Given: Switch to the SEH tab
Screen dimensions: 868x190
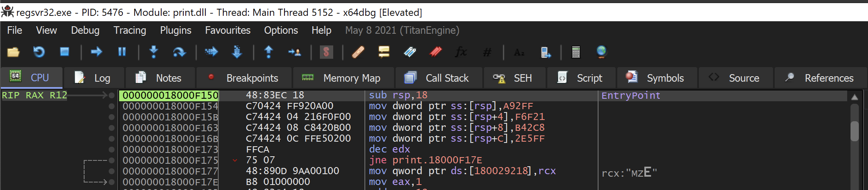Looking at the screenshot, I should point(514,78).
